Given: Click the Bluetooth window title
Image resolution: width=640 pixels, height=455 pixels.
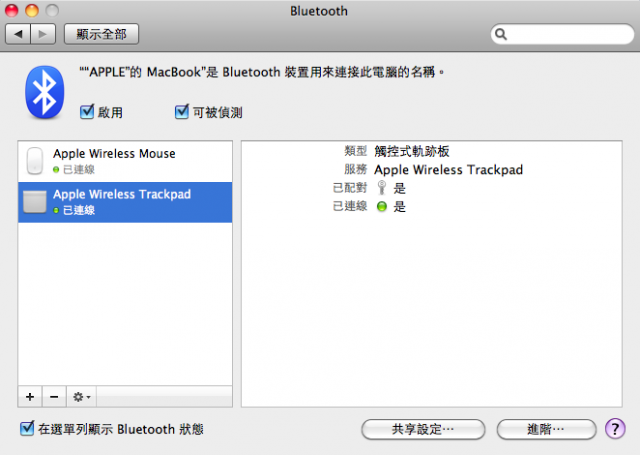Looking at the screenshot, I should tap(319, 11).
